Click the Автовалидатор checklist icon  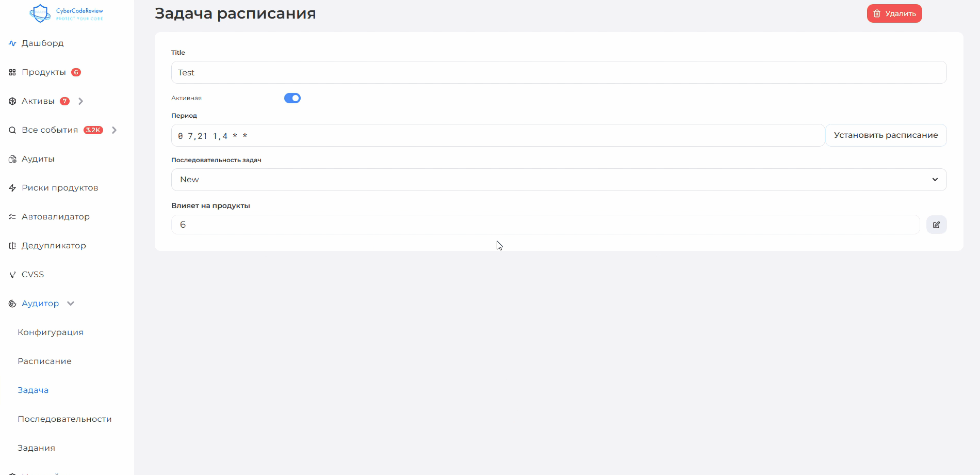click(12, 217)
